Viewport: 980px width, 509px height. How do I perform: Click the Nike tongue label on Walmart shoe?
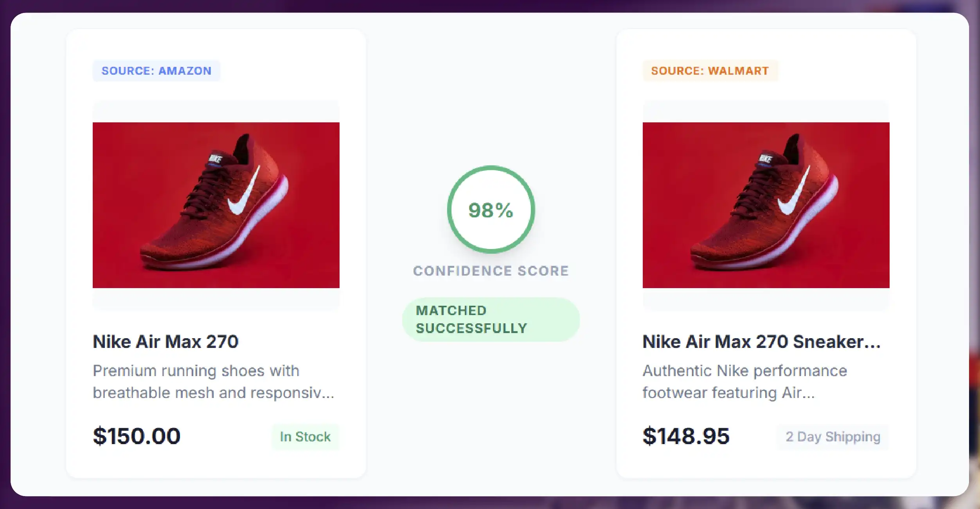click(765, 158)
